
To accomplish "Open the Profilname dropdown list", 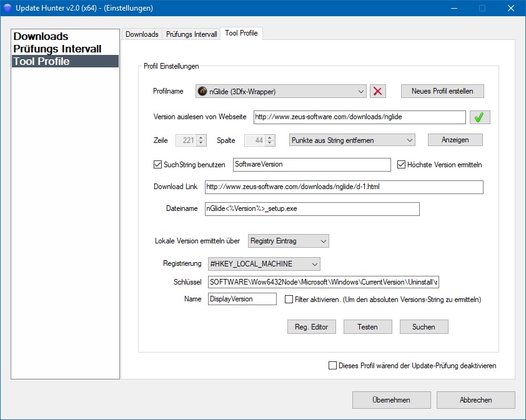I will [x=361, y=92].
